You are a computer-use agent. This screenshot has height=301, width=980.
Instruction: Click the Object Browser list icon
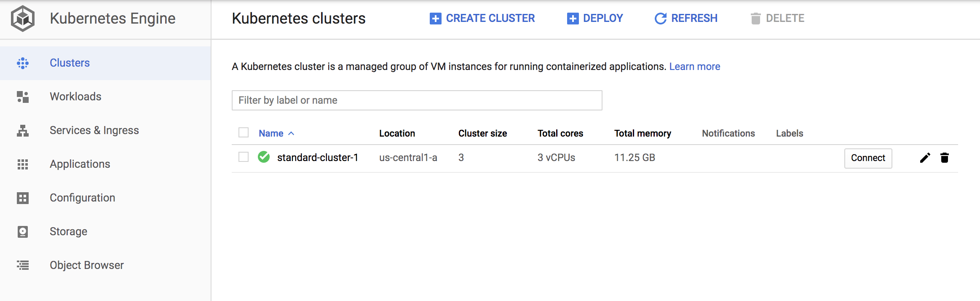(23, 265)
